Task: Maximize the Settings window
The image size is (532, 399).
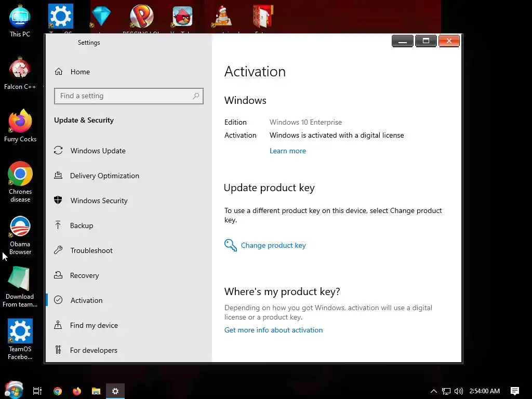Action: point(426,41)
